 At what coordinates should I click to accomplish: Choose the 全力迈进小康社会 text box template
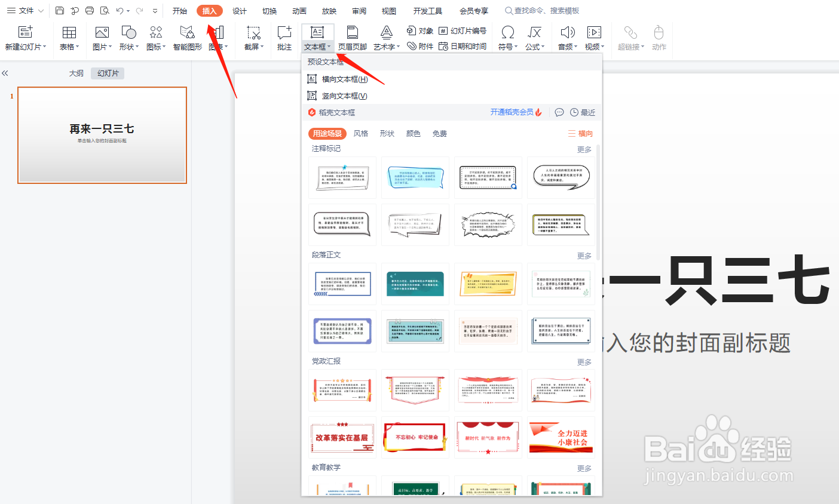point(561,437)
